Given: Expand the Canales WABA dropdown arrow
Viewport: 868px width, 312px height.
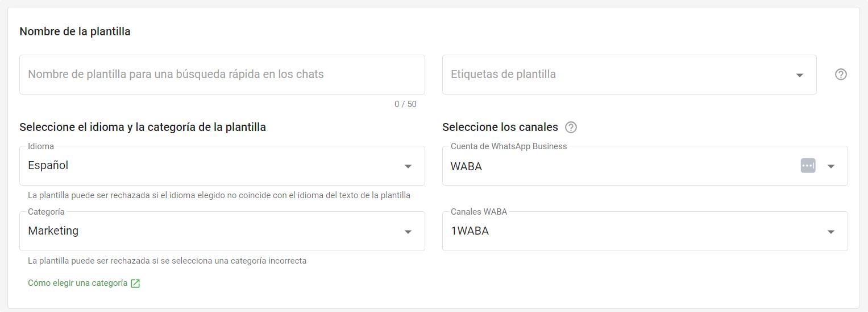Looking at the screenshot, I should [830, 232].
